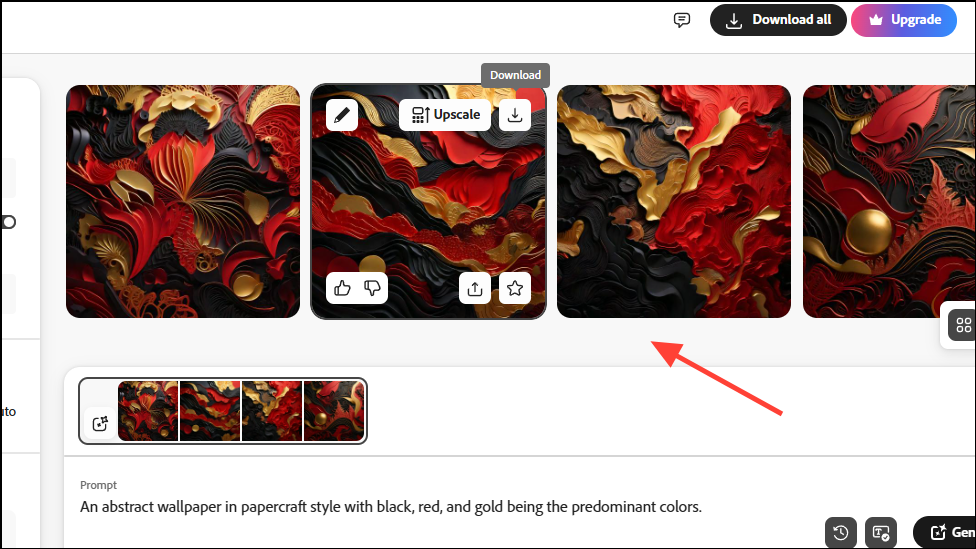Screen dimensions: 976x549
Task: Mark image as favorite with star icon
Action: coord(515,288)
